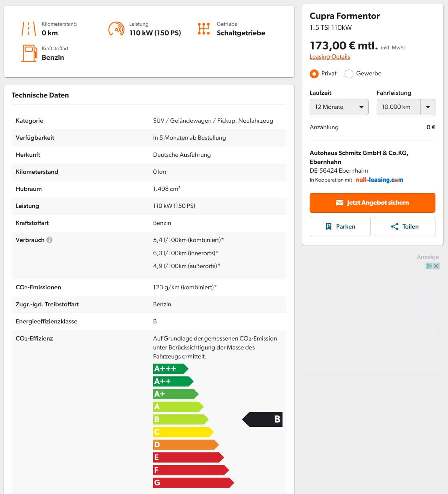Image resolution: width=448 pixels, height=494 pixels.
Task: Click 'SUV / Geländewagen / Pickup, Neufahrzeug' value
Action: (x=213, y=121)
